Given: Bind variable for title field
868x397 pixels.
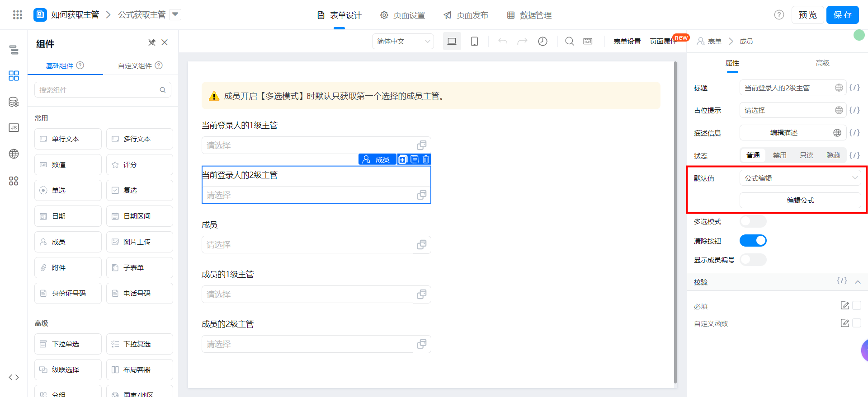Looking at the screenshot, I should click(x=854, y=88).
